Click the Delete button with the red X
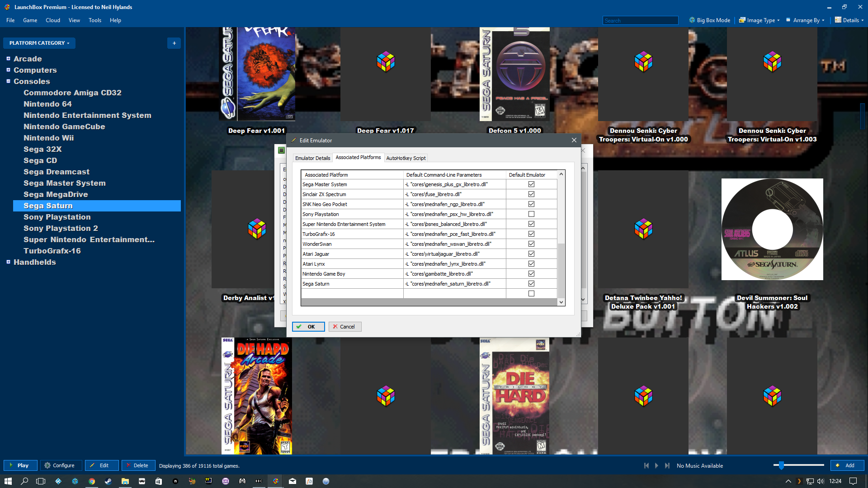 (x=138, y=465)
